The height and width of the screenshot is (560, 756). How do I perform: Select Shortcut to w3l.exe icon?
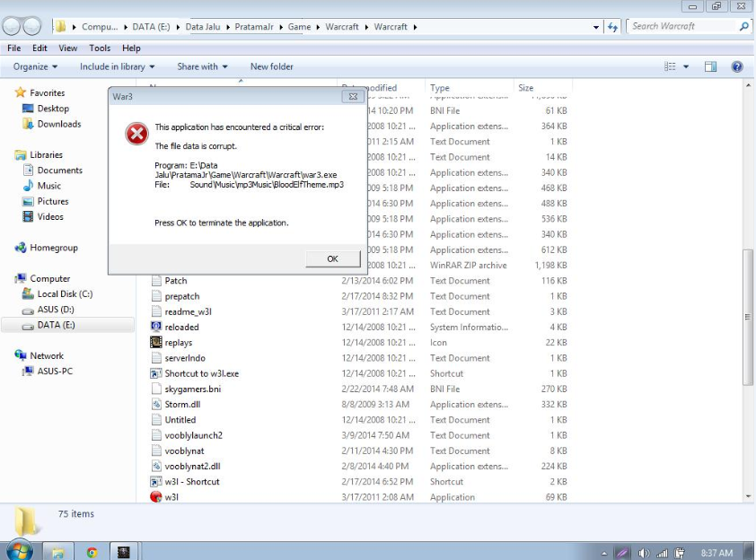click(156, 373)
